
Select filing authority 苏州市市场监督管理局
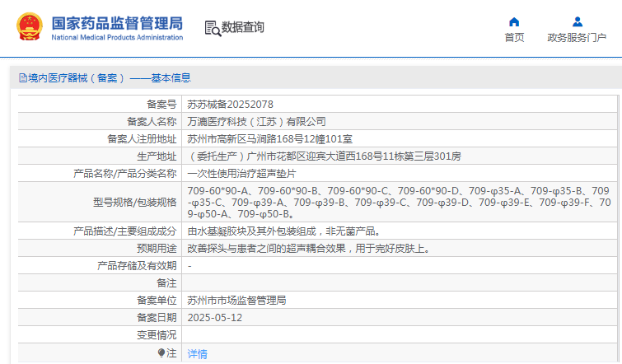pyautogui.click(x=236, y=301)
